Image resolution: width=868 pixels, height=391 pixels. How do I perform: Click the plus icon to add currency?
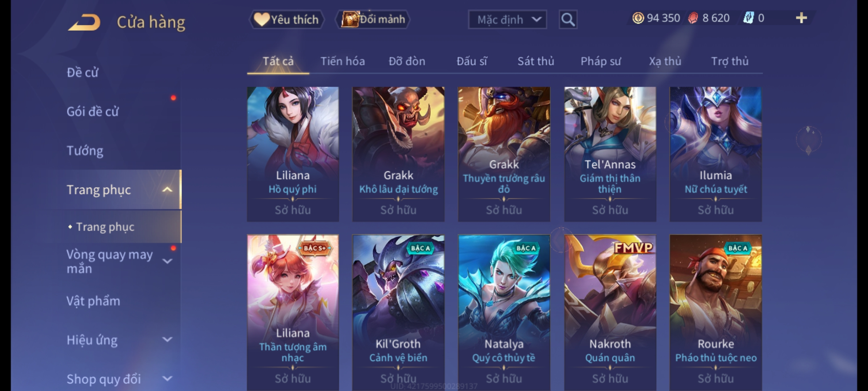[x=801, y=18]
